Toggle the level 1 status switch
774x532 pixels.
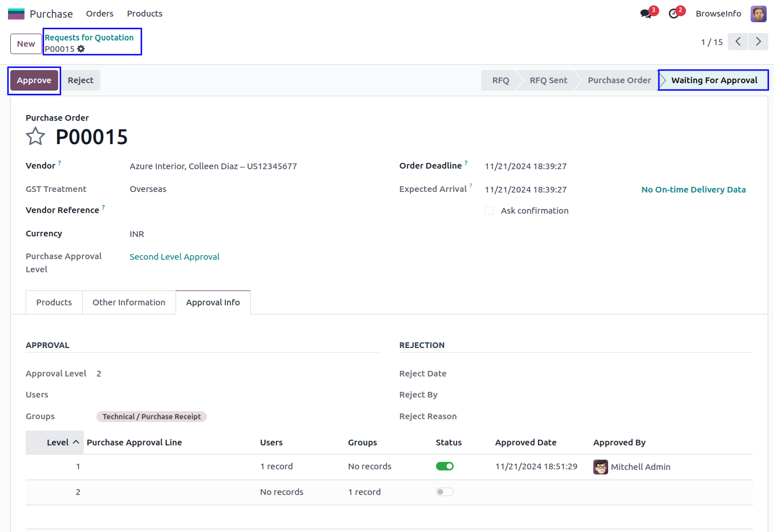click(445, 466)
